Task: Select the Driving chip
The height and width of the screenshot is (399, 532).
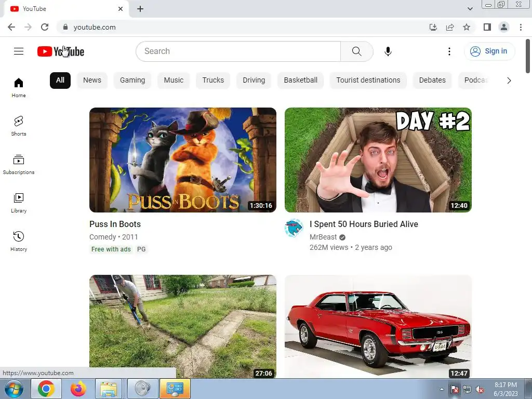Action: tap(254, 81)
